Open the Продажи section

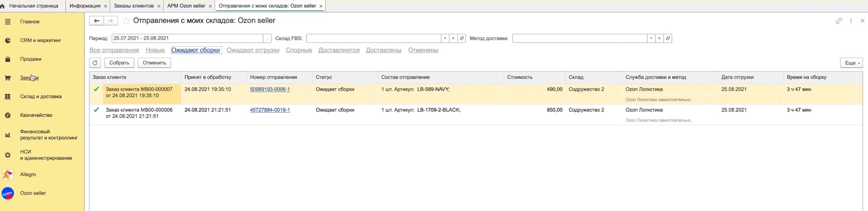(x=30, y=59)
